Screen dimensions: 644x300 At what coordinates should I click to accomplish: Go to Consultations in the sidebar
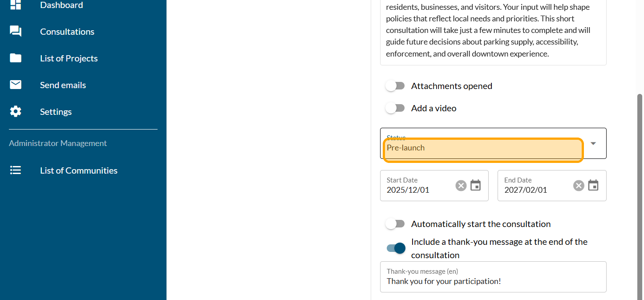[67, 32]
